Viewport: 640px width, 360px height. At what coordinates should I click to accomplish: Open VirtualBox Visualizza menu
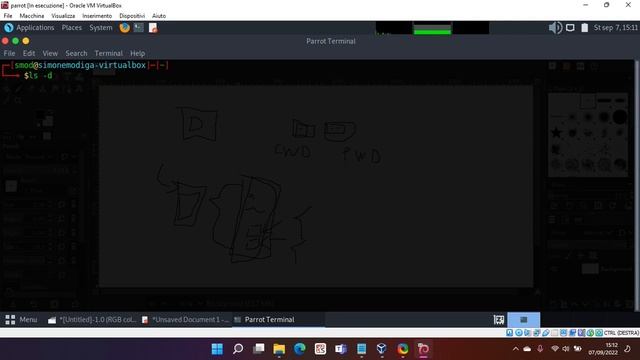point(63,16)
